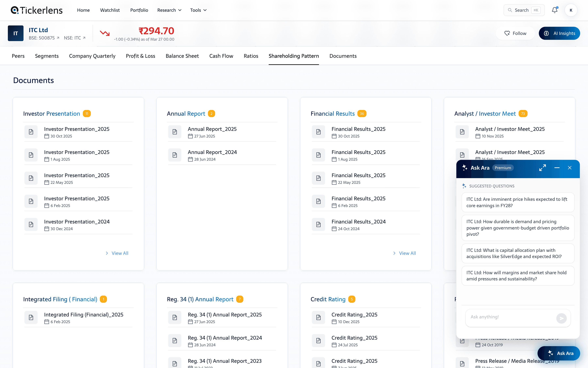Click the search magnifier icon
The height and width of the screenshot is (368, 588).
pos(510,10)
